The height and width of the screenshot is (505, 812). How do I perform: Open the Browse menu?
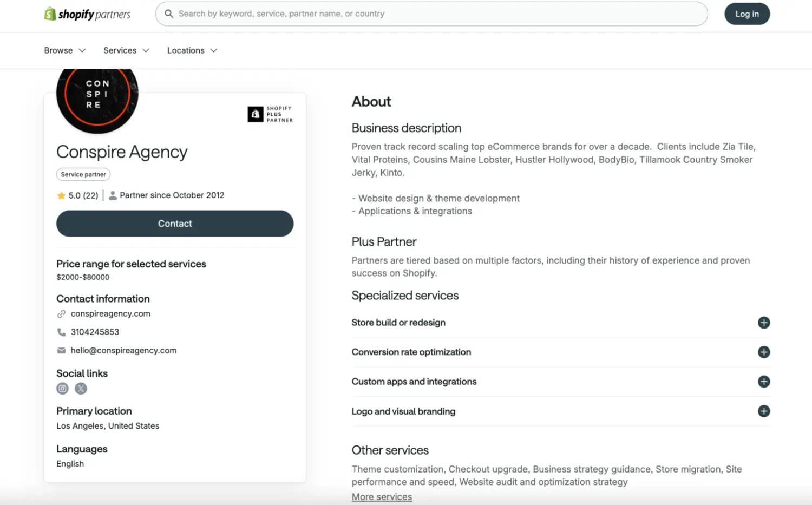point(64,50)
